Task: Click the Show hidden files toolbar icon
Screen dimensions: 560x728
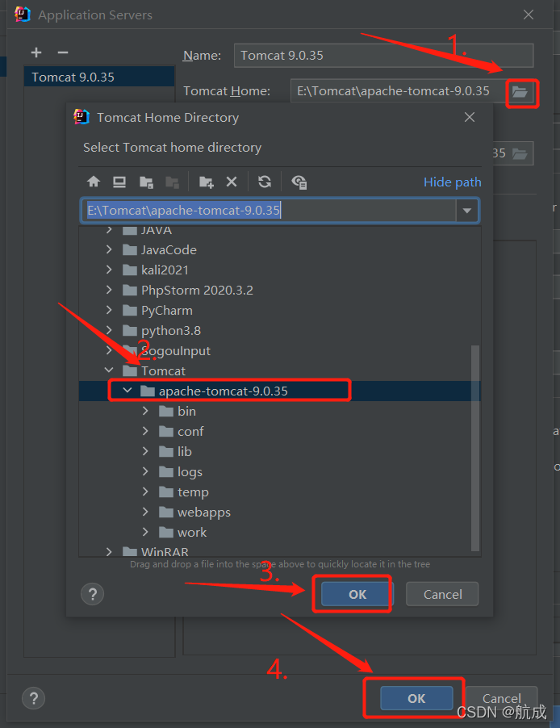Action: [299, 182]
